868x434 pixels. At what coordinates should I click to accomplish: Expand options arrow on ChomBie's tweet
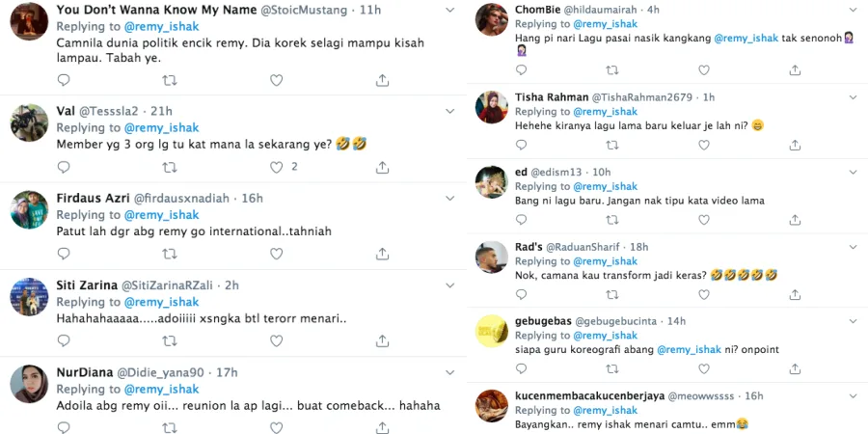pyautogui.click(x=850, y=9)
